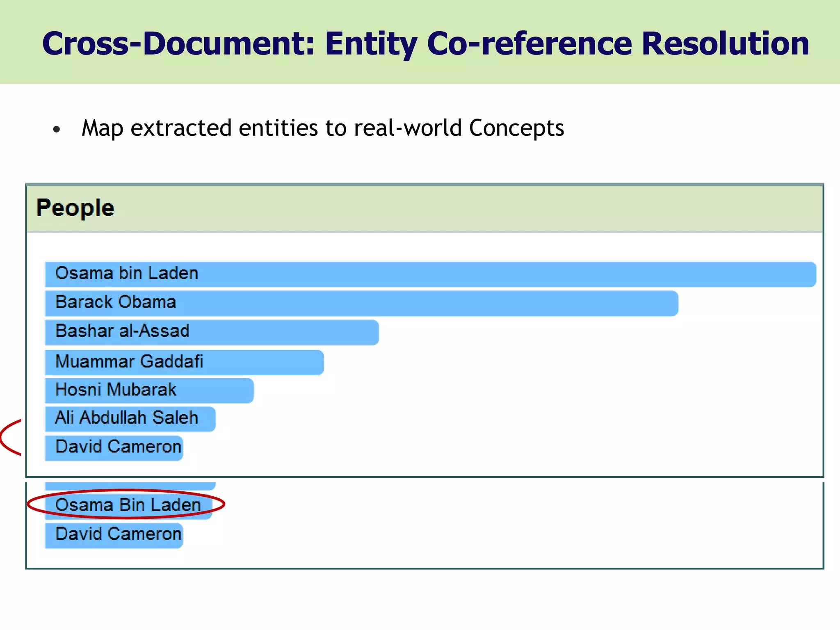The height and width of the screenshot is (630, 840).
Task: Click the slide title Cross-Document: Entity Co-reference Resolution
Action: pyautogui.click(x=425, y=44)
